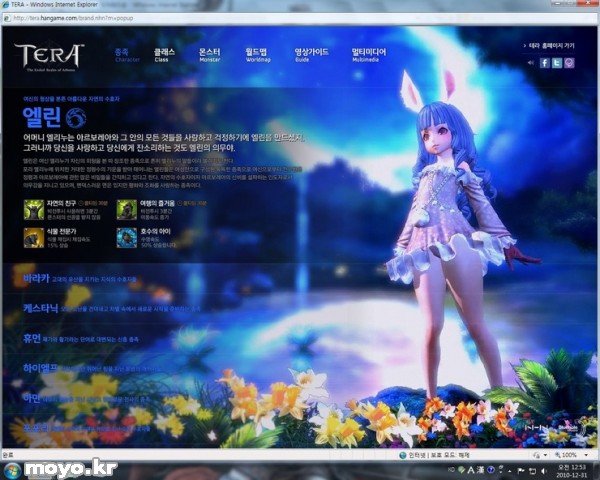Screen dimensions: 600x480
Task: Click the Internet zone globe icon
Action: (x=403, y=455)
